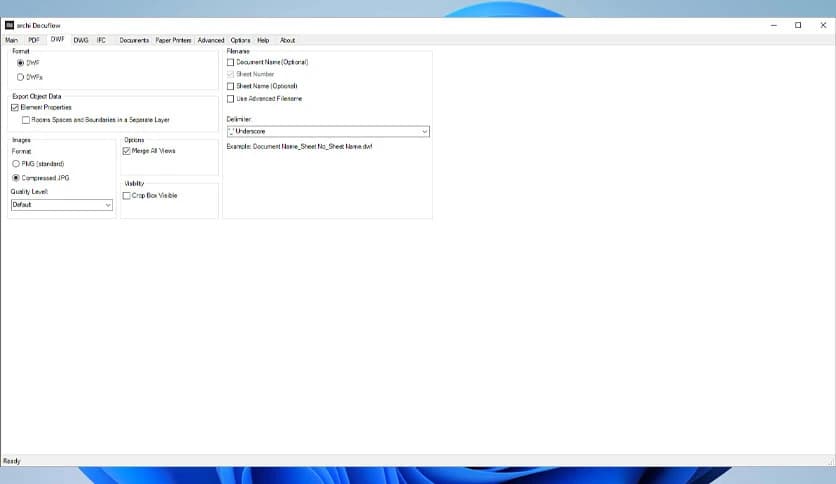The width and height of the screenshot is (836, 484).
Task: Open the Documents tab
Action: coord(134,40)
